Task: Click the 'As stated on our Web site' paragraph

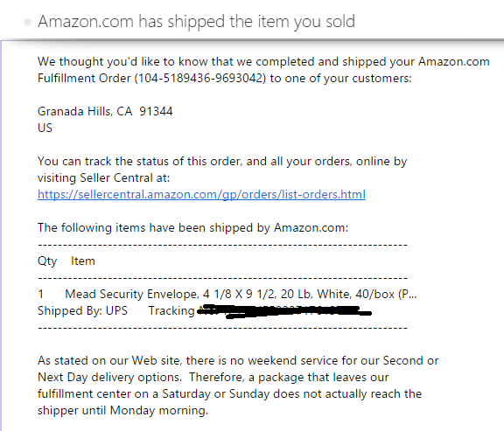Action: [238, 386]
